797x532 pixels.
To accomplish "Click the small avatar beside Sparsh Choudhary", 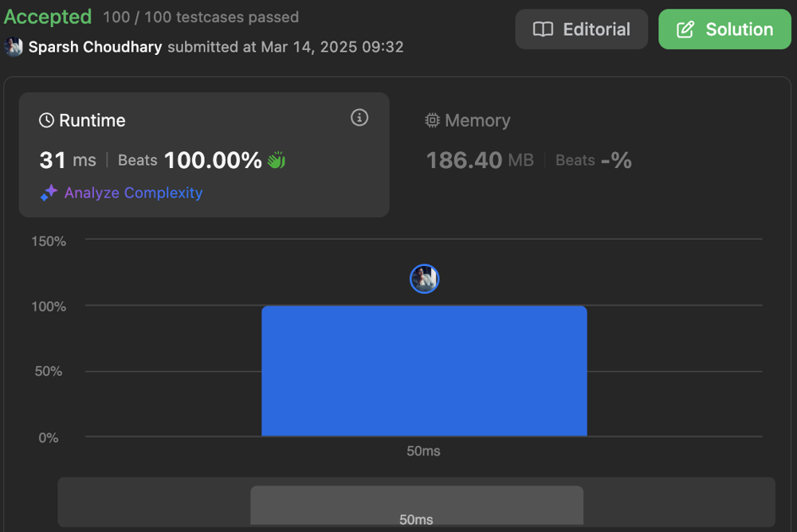I will (x=14, y=46).
